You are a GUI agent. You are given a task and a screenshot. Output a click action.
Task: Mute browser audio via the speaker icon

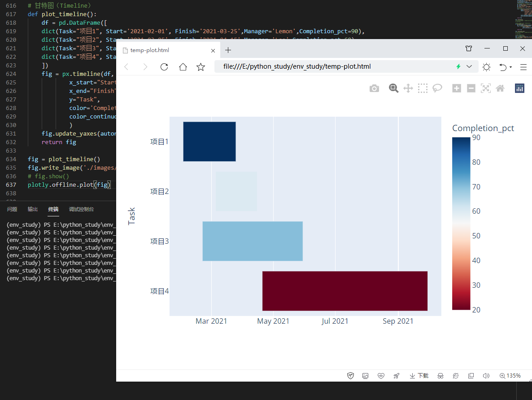tap(486, 376)
